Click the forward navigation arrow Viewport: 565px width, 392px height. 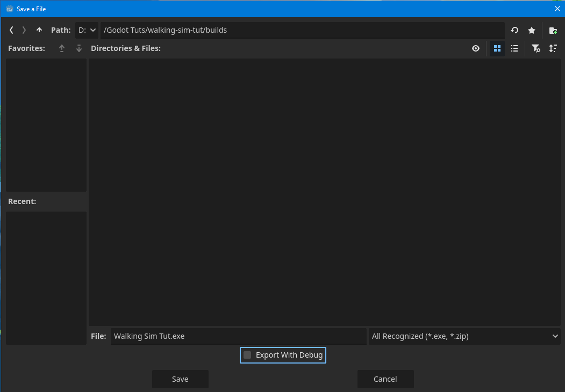[x=24, y=30]
